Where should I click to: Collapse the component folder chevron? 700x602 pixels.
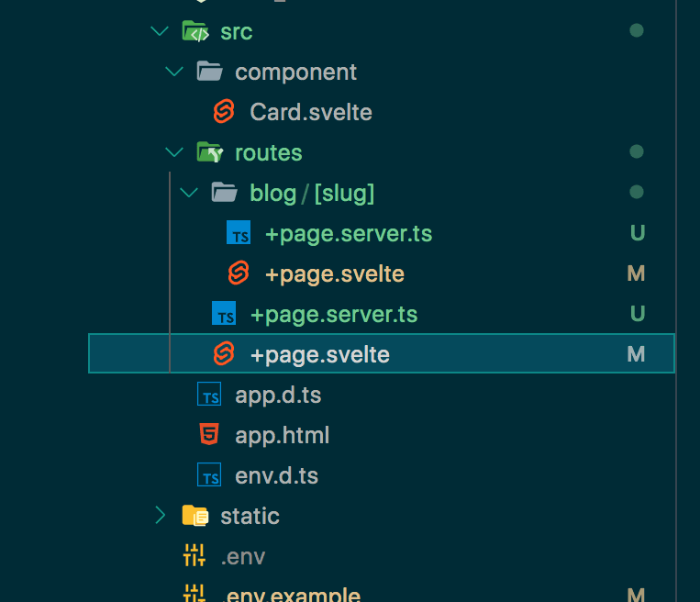point(174,72)
